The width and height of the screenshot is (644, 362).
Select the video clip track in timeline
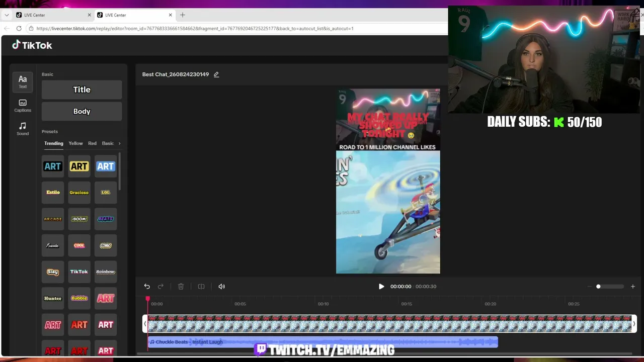pyautogui.click(x=389, y=324)
